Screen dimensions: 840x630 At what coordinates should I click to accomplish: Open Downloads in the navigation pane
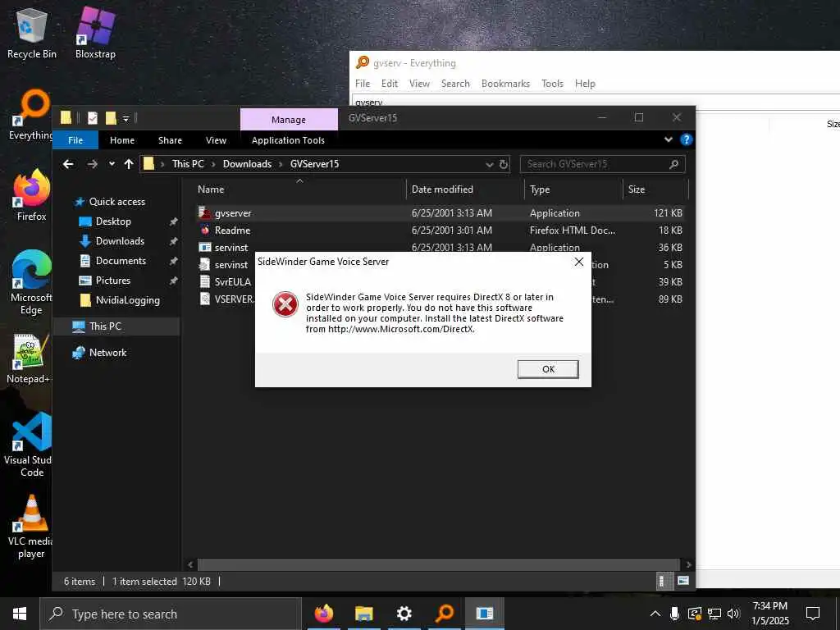[x=120, y=241]
